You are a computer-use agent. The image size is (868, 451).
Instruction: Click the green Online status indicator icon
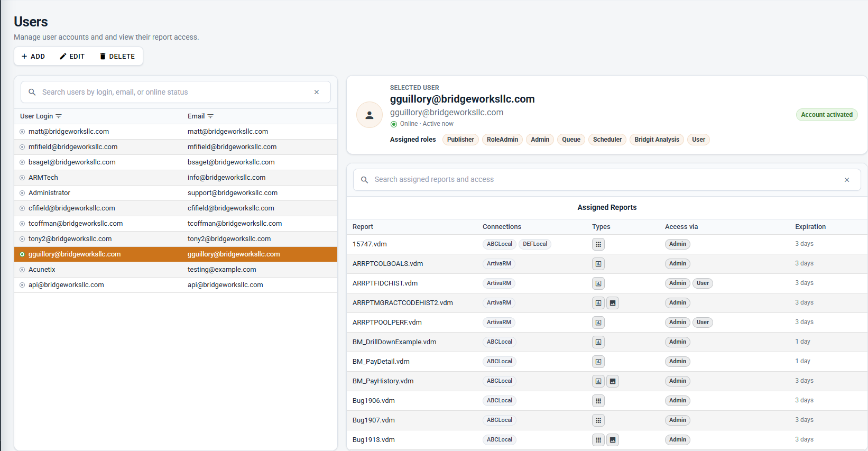click(x=394, y=124)
